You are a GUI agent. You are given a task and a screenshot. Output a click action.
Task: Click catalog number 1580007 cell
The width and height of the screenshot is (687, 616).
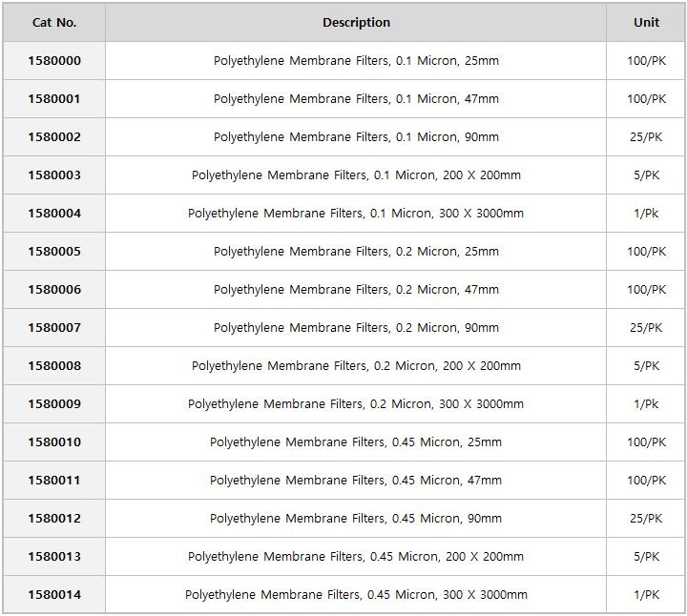point(54,328)
